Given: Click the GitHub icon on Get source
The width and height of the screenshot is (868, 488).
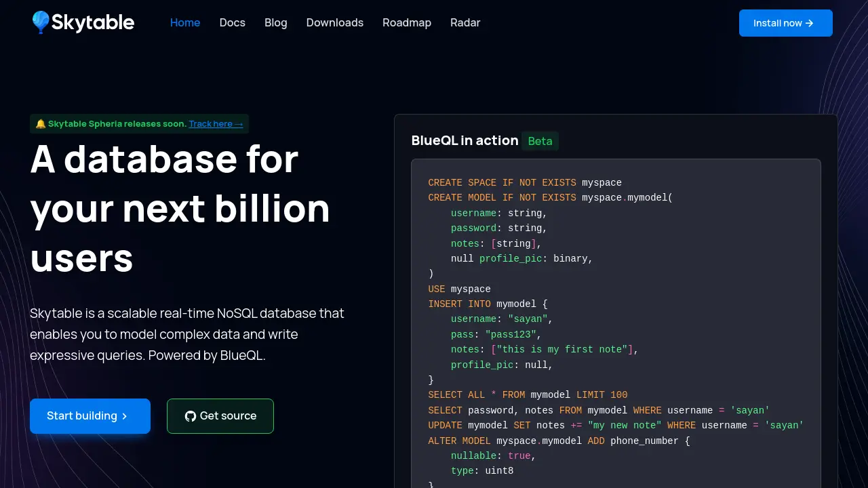Looking at the screenshot, I should (x=191, y=416).
